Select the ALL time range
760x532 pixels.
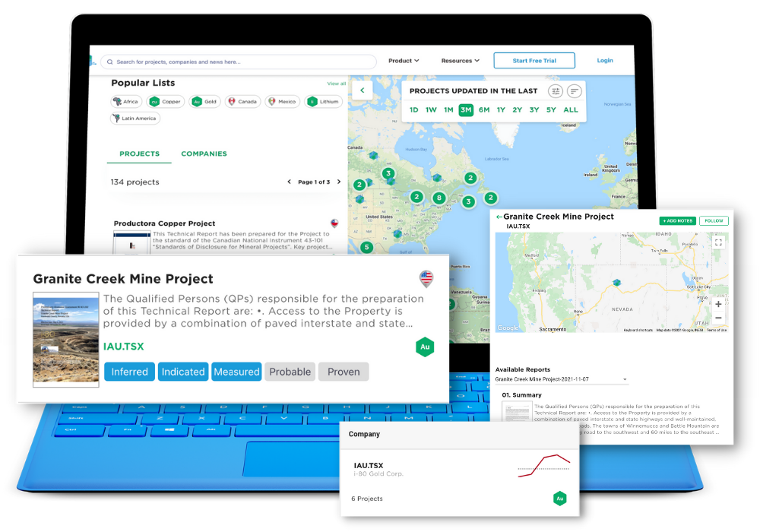(571, 110)
